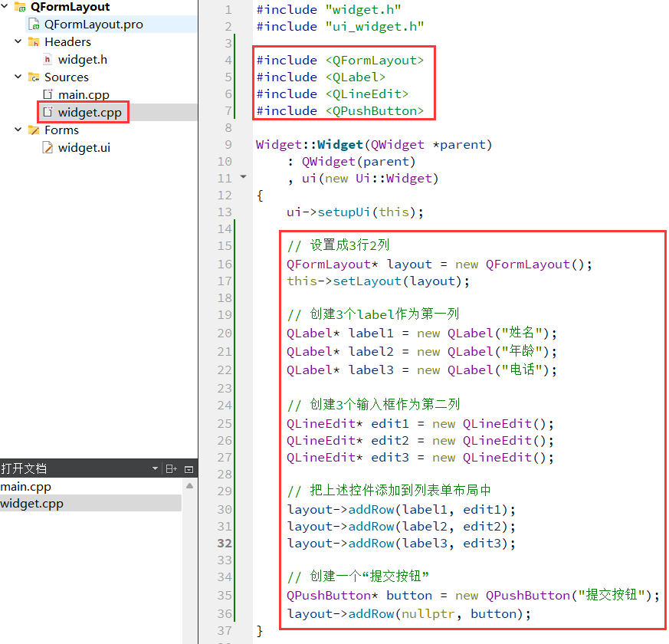Click the this->setLayout(layout); line

pos(378,281)
